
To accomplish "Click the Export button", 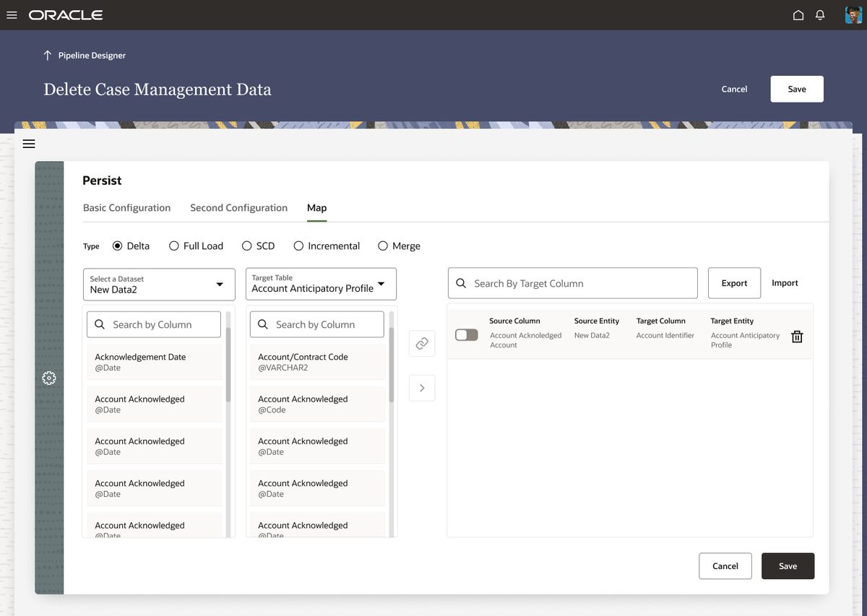I will click(734, 283).
